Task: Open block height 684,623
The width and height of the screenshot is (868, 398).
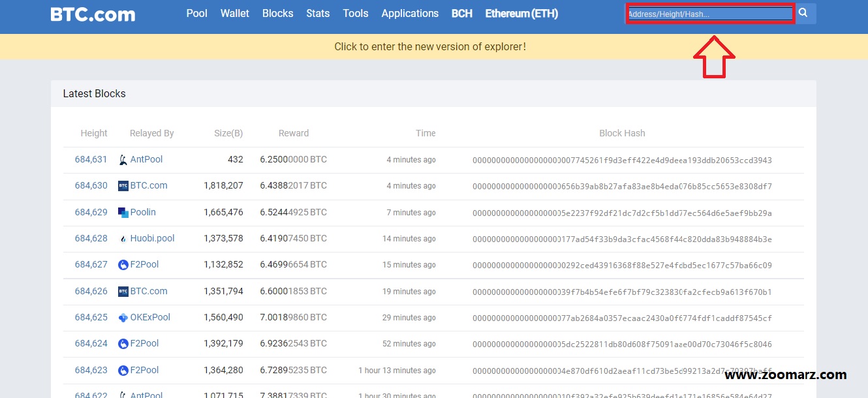Action: click(91, 370)
